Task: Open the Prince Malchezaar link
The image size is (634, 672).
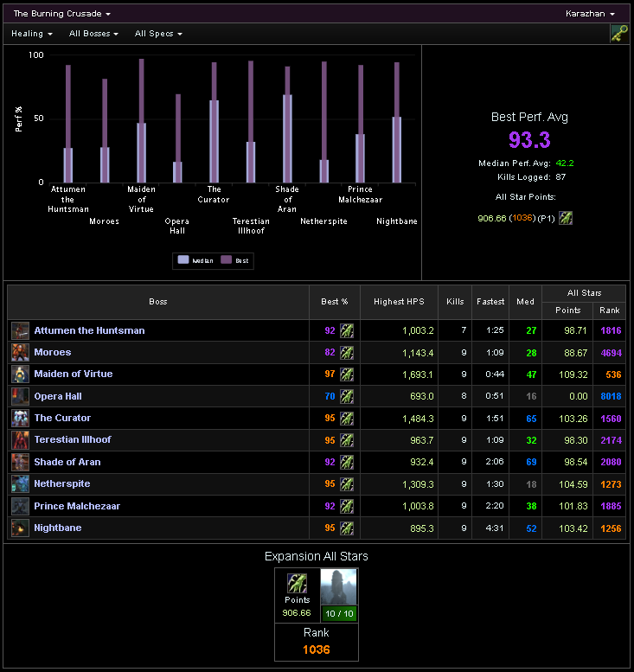Action: [77, 506]
